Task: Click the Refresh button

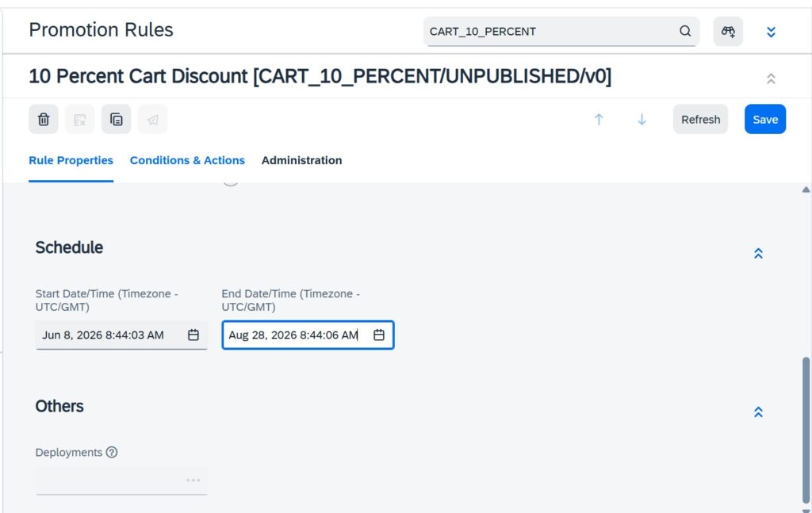Action: pos(700,120)
